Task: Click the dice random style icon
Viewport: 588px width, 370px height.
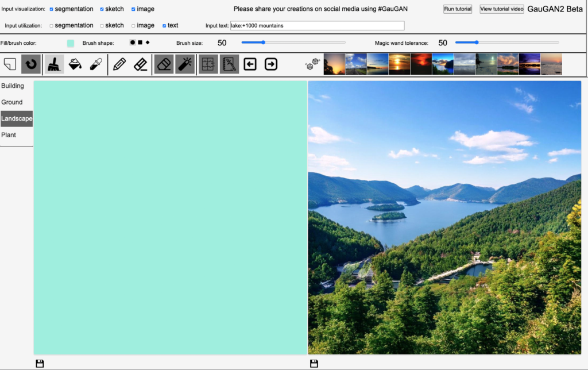Action: (x=313, y=64)
